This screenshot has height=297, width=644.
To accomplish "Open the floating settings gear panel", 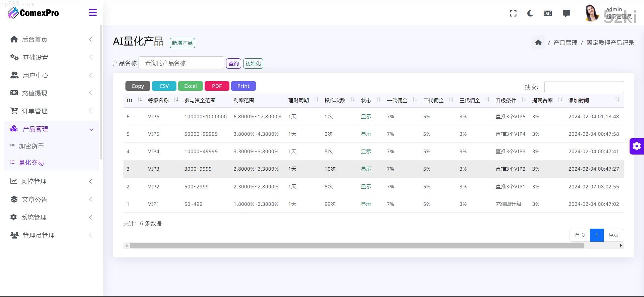I will coord(636,146).
